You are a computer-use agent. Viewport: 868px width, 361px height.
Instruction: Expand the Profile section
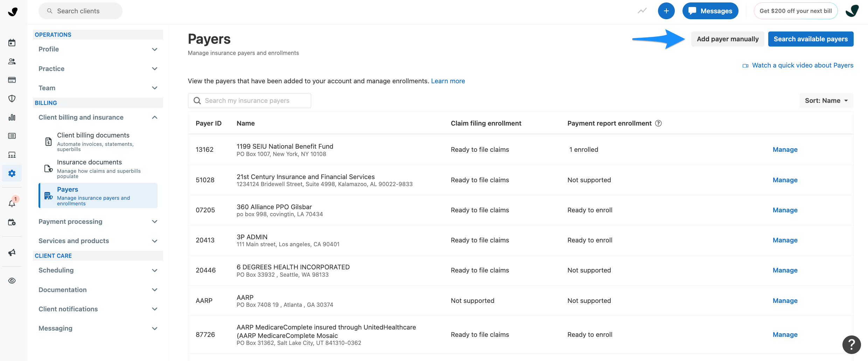tap(98, 49)
